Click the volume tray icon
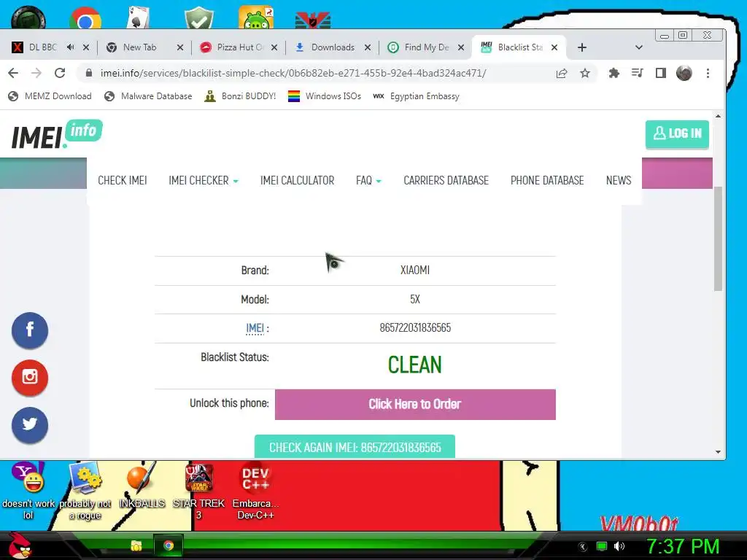747x560 pixels. [x=619, y=546]
